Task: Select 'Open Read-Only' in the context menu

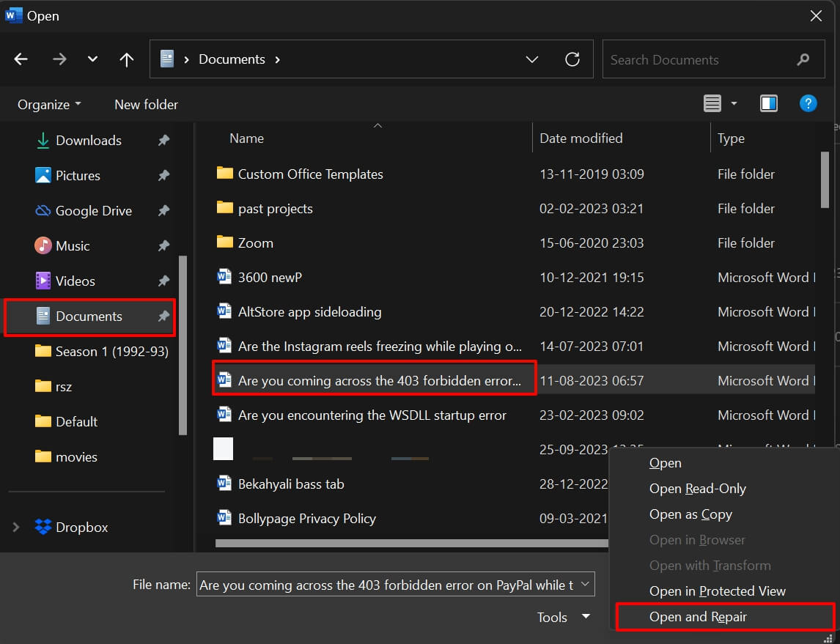Action: click(x=697, y=488)
